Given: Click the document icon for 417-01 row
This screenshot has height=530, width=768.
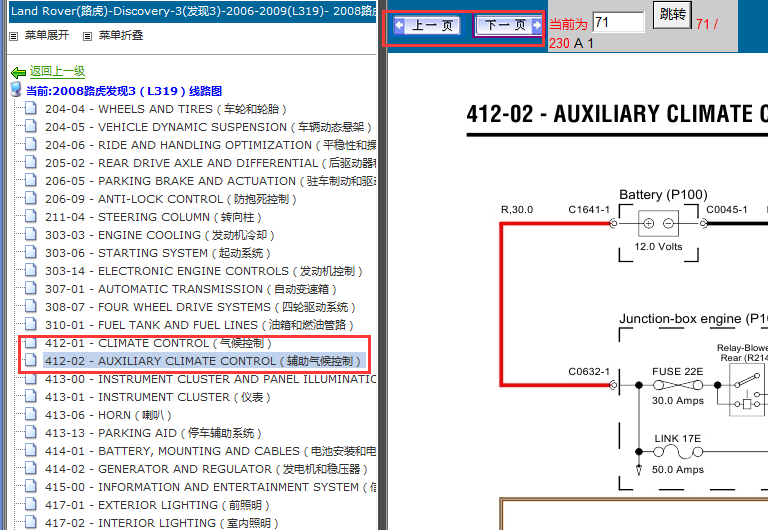Looking at the screenshot, I should [x=30, y=504].
